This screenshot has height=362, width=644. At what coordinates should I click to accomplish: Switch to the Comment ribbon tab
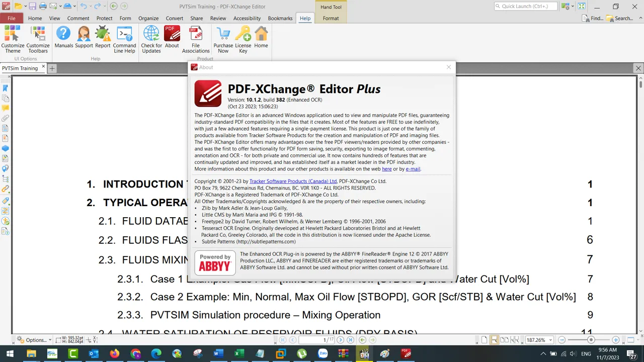click(78, 18)
